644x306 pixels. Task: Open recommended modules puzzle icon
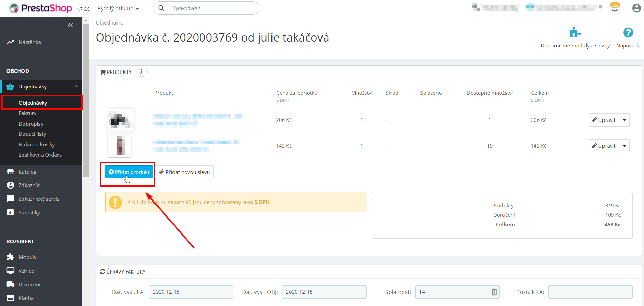[575, 32]
